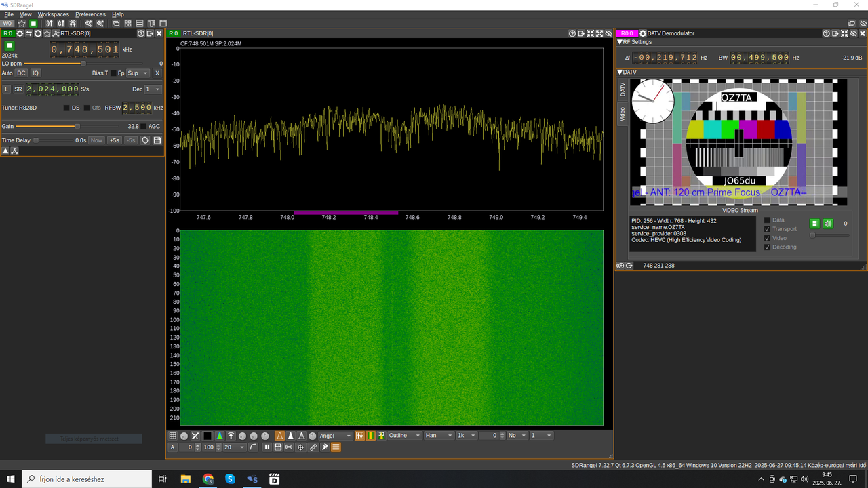This screenshot has height=488, width=868.
Task: Cascade sub-windows in workspace
Action: click(116, 23)
